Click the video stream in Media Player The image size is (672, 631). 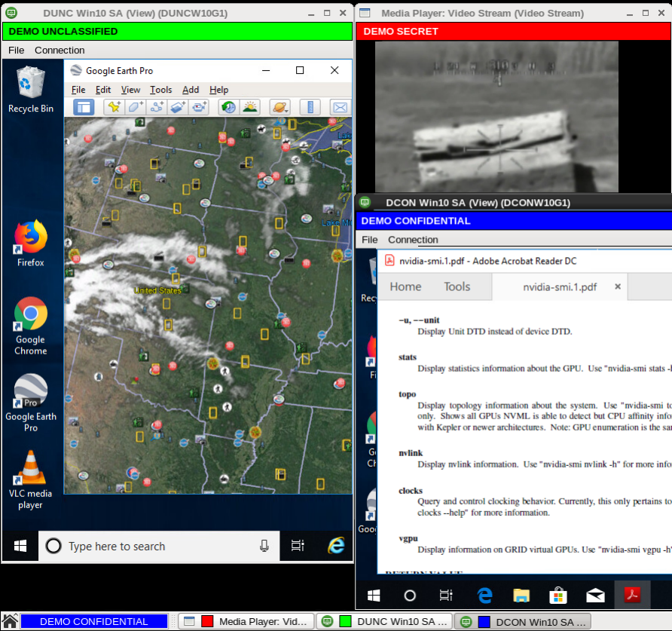(496, 117)
